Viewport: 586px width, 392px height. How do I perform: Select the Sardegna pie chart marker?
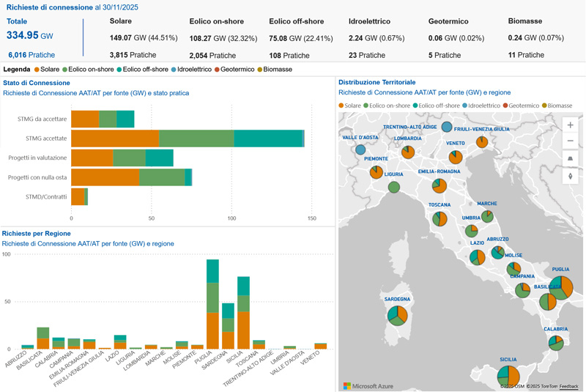pos(397,315)
